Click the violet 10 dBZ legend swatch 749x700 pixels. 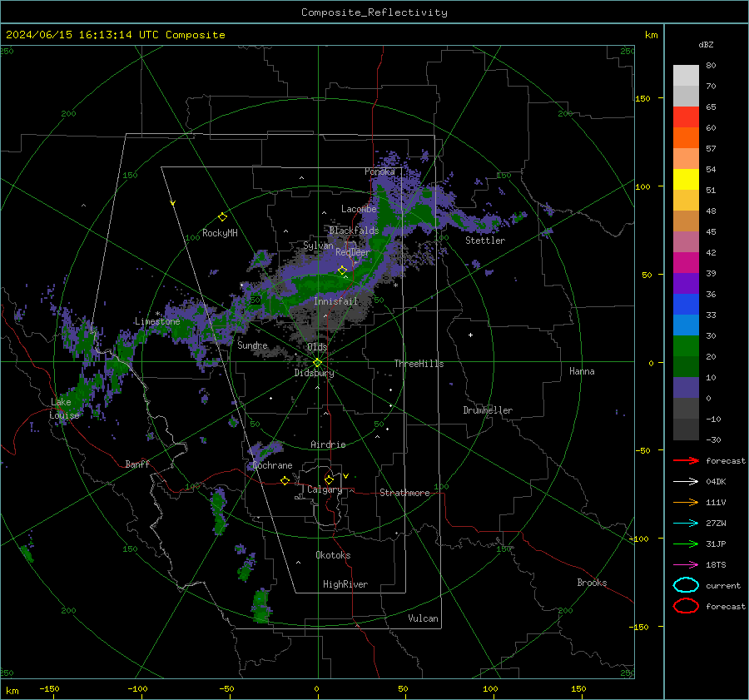coord(686,387)
